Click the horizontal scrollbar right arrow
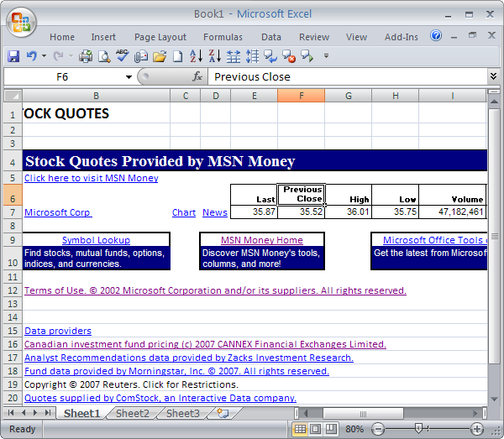This screenshot has height=439, width=504. [x=475, y=413]
